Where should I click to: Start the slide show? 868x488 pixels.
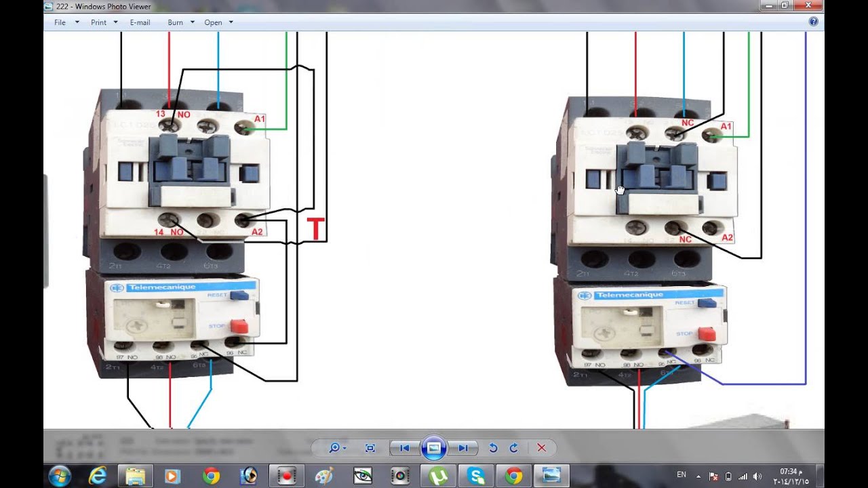click(434, 448)
